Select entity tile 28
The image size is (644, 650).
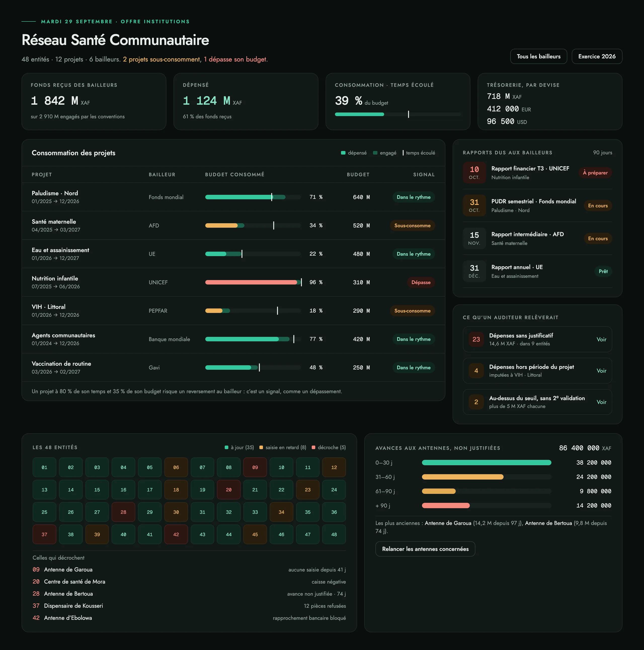pyautogui.click(x=124, y=512)
